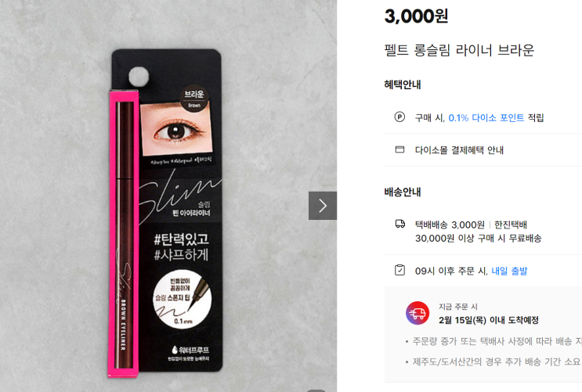Click the 배송안내 section heading
The width and height of the screenshot is (582, 392).
coord(403,192)
